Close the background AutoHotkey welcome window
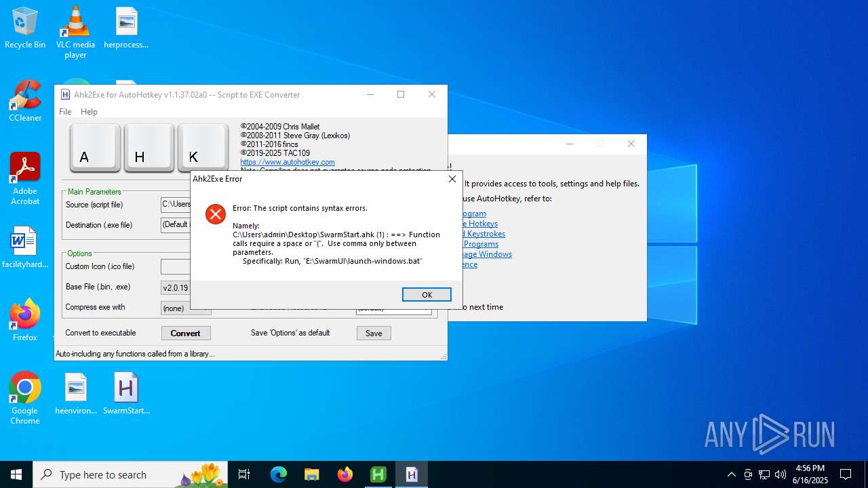 [631, 144]
